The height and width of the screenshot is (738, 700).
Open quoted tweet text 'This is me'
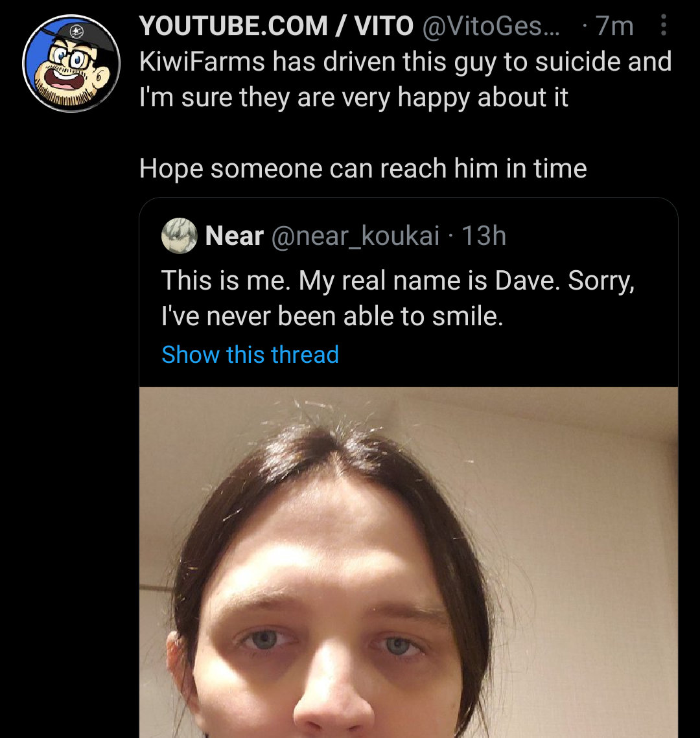pos(398,299)
